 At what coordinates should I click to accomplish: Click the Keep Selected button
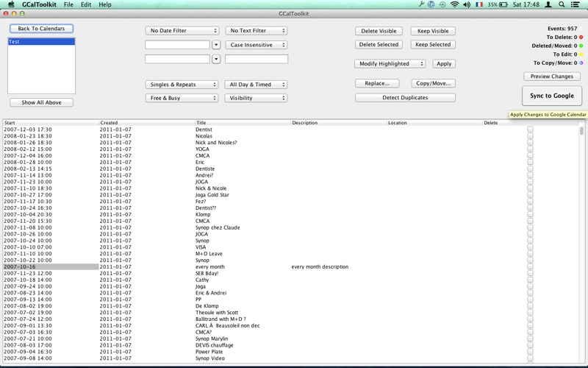[433, 45]
